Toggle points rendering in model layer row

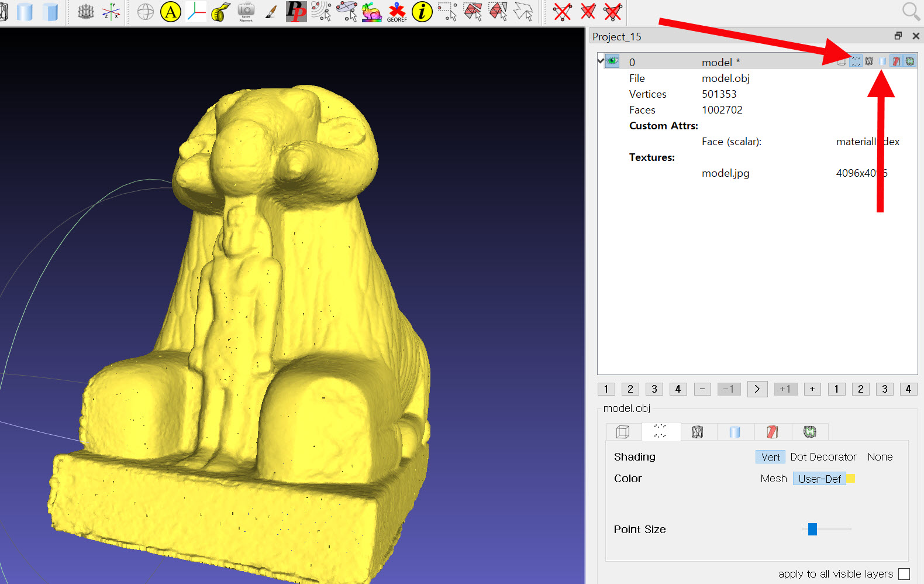click(856, 61)
